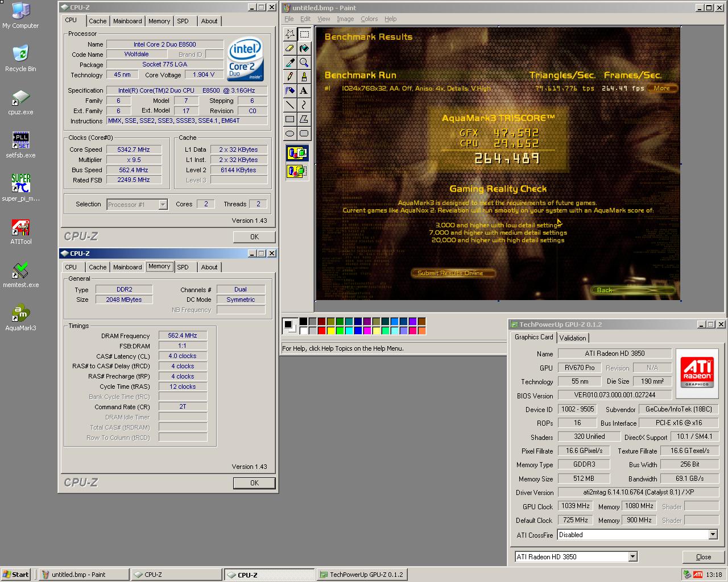The width and height of the screenshot is (728, 582).
Task: Click the Driver Version field in GPU-Z
Action: tap(638, 492)
